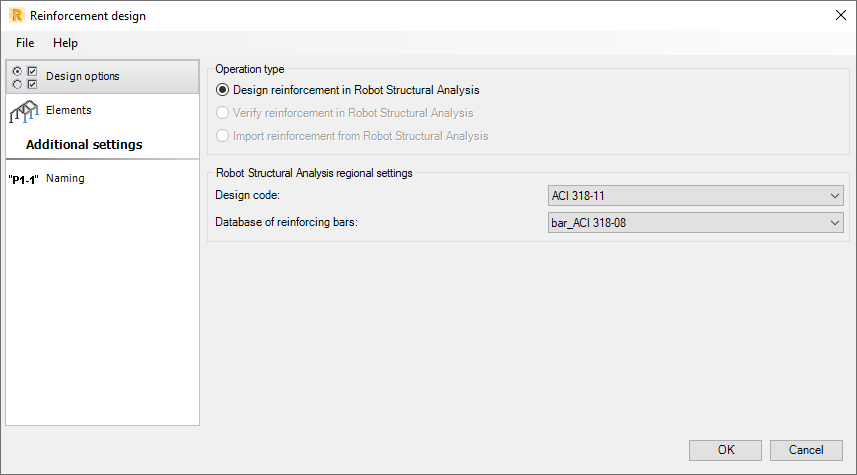The width and height of the screenshot is (857, 475).
Task: Click the arrow of the ACI 318-11 combo box
Action: 835,196
